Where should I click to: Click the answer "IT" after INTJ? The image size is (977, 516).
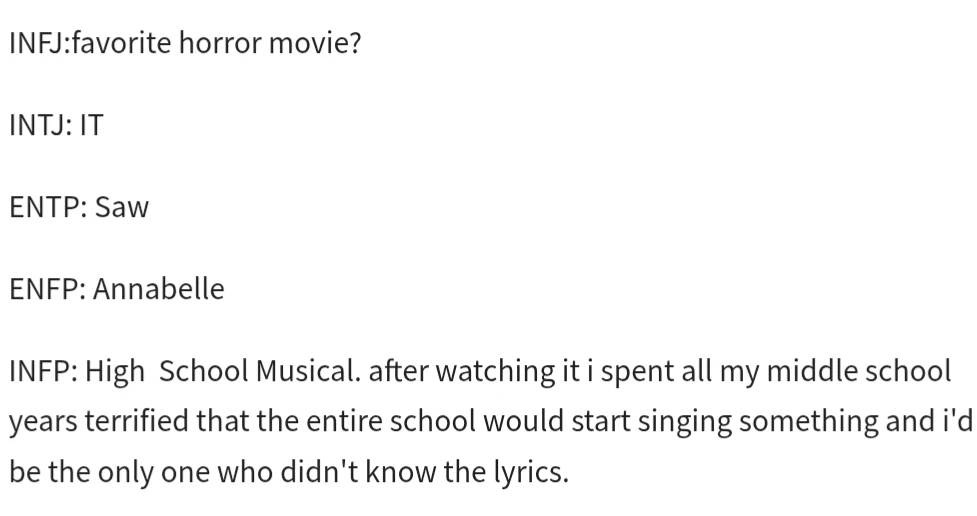tap(91, 127)
